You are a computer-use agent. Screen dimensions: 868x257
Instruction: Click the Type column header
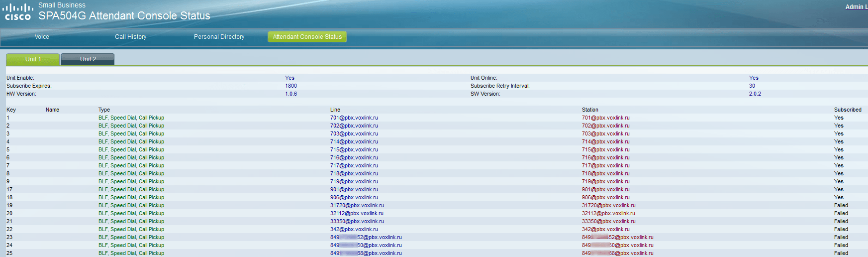coord(104,110)
